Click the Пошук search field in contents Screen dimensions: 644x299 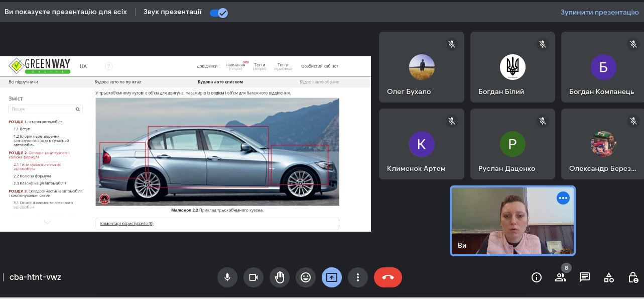pyautogui.click(x=42, y=109)
